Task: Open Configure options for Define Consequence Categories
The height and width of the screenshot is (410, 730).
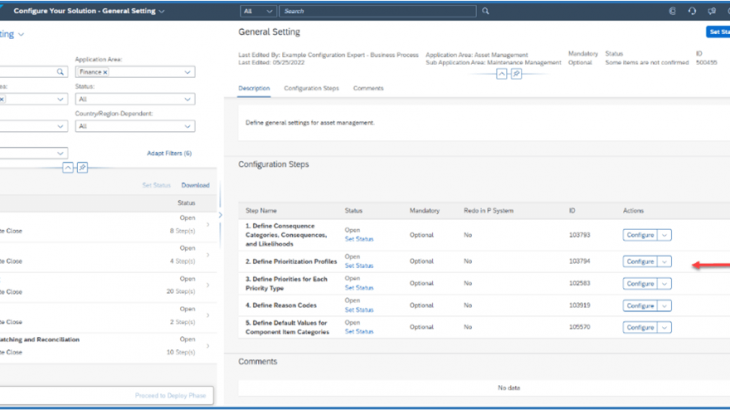Action: (664, 235)
